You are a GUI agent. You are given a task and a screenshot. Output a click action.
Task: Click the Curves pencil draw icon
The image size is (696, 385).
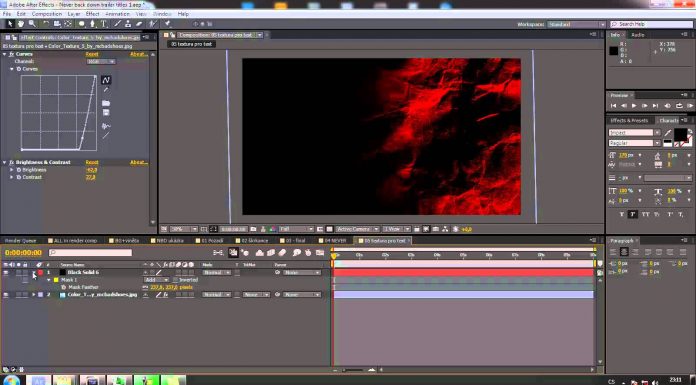click(x=106, y=90)
